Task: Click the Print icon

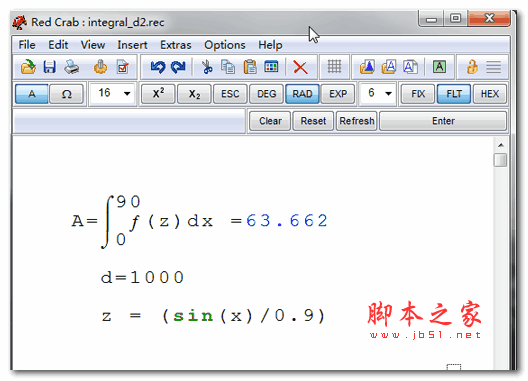Action: pos(71,67)
